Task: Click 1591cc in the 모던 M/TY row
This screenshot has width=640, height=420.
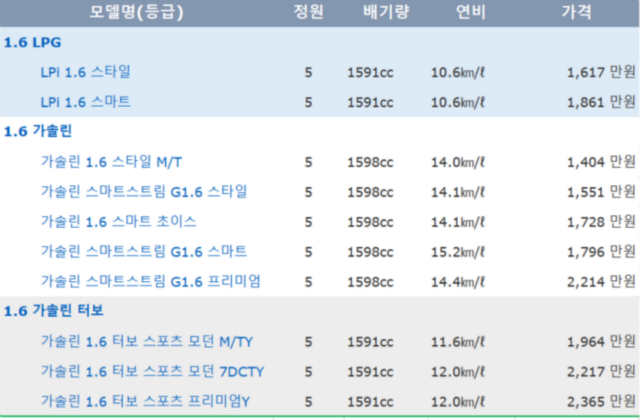Action: click(x=370, y=342)
